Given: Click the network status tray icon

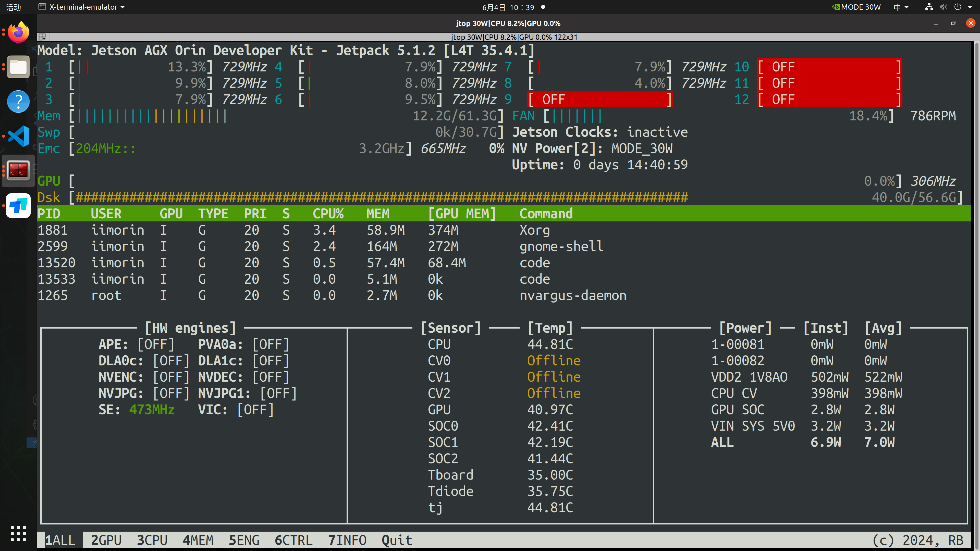Looking at the screenshot, I should coord(929,7).
